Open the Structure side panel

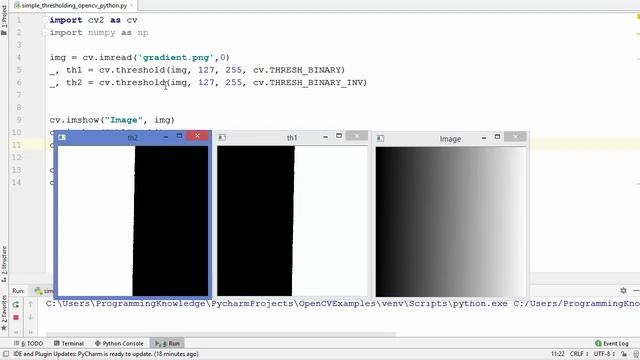click(4, 263)
